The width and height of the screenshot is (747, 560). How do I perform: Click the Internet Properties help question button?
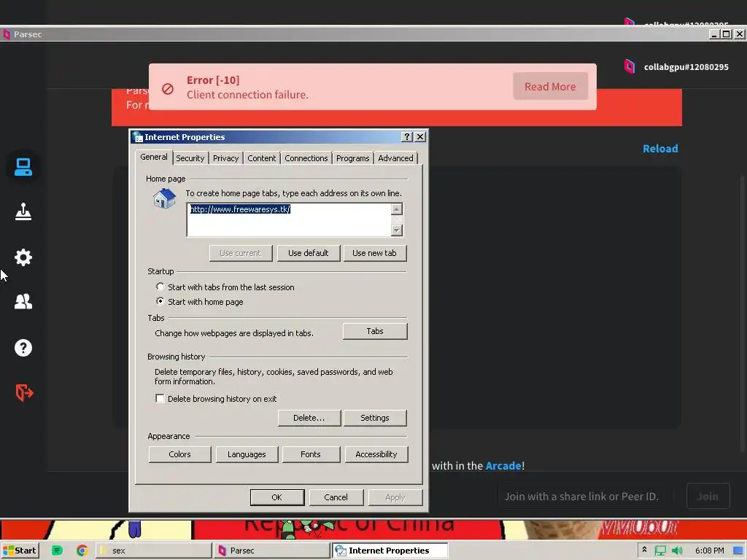(406, 136)
